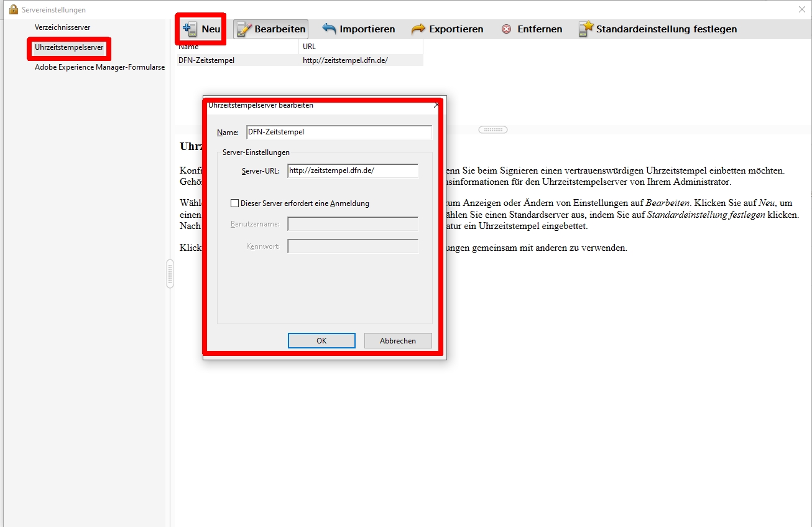Click the Name column header

tap(187, 46)
